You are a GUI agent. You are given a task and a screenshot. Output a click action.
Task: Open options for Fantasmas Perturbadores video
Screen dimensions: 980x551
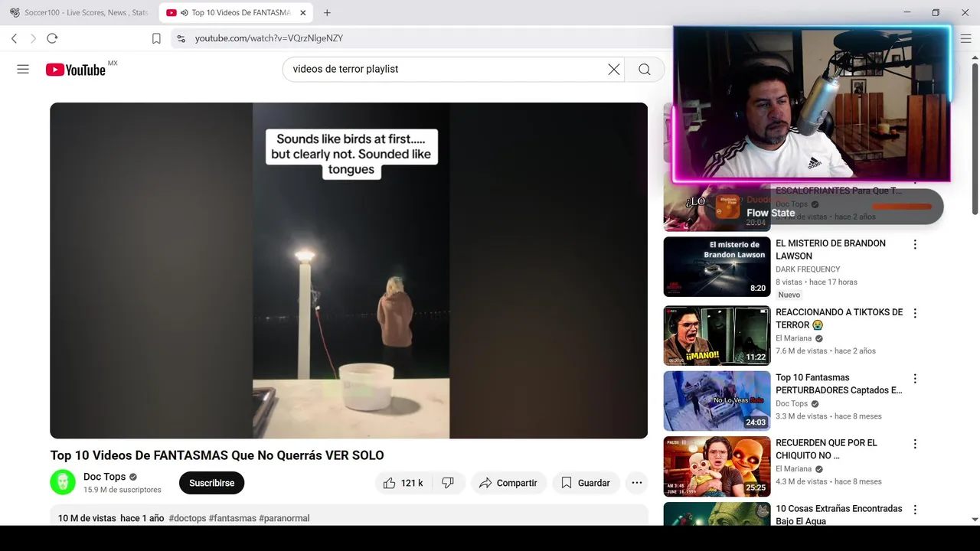click(914, 378)
